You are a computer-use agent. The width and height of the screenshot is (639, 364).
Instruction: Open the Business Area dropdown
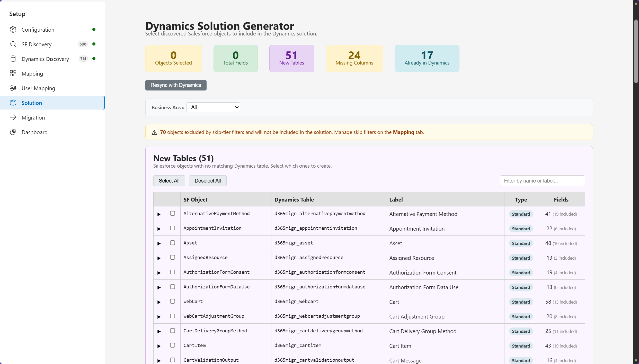(x=213, y=107)
